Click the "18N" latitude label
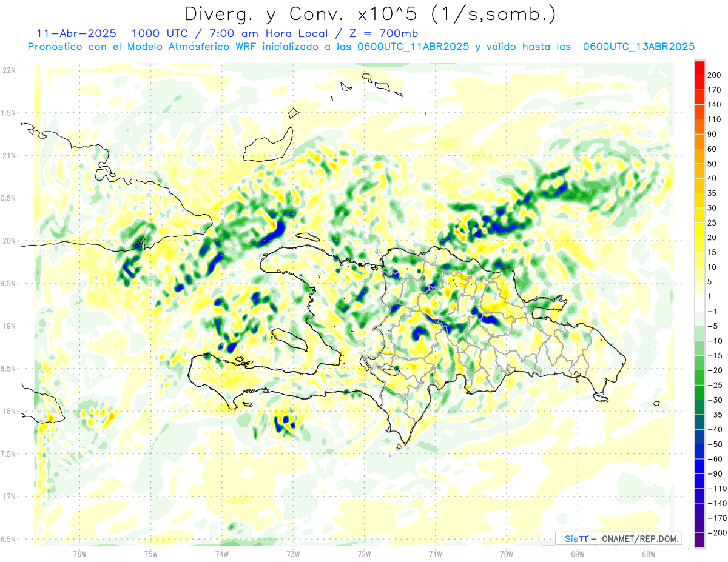Screen dimensions: 728x562 tap(9, 411)
